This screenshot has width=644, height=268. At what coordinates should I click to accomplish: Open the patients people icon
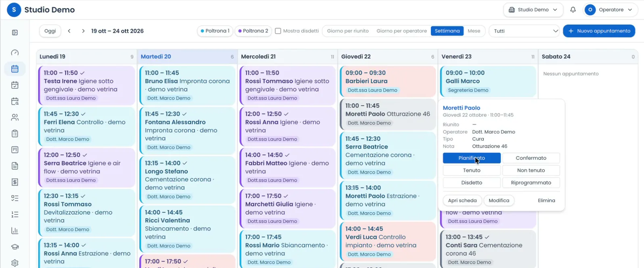pyautogui.click(x=15, y=117)
